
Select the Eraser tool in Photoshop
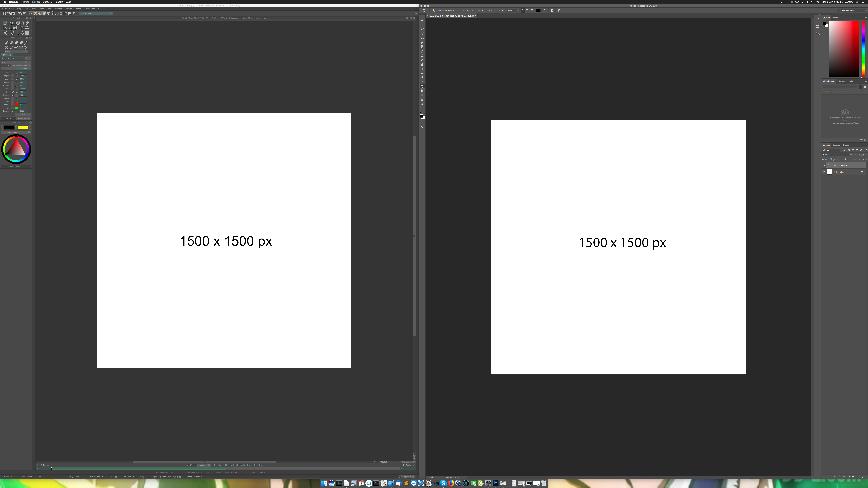click(422, 64)
